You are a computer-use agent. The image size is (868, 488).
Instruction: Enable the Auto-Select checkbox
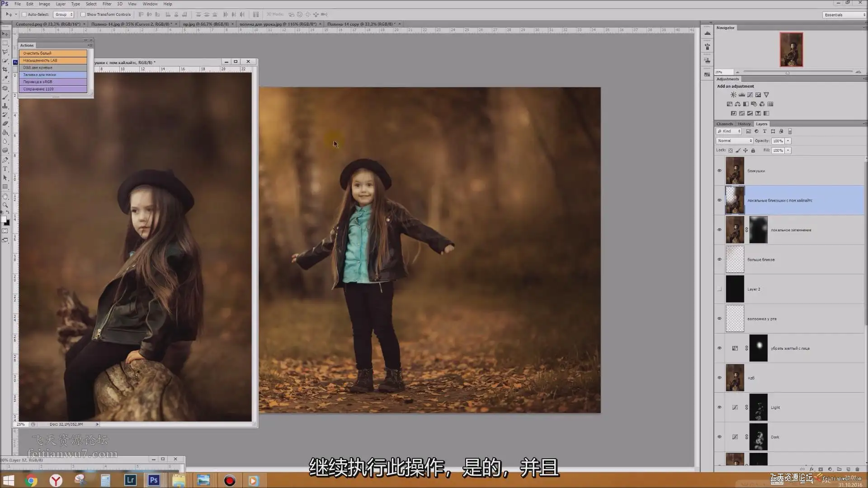(x=24, y=14)
